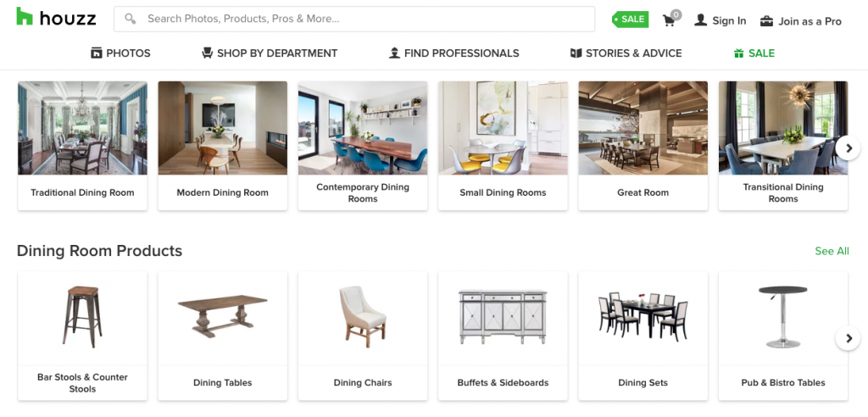
Task: Open Buffets & Sideboards category card
Action: pos(503,336)
